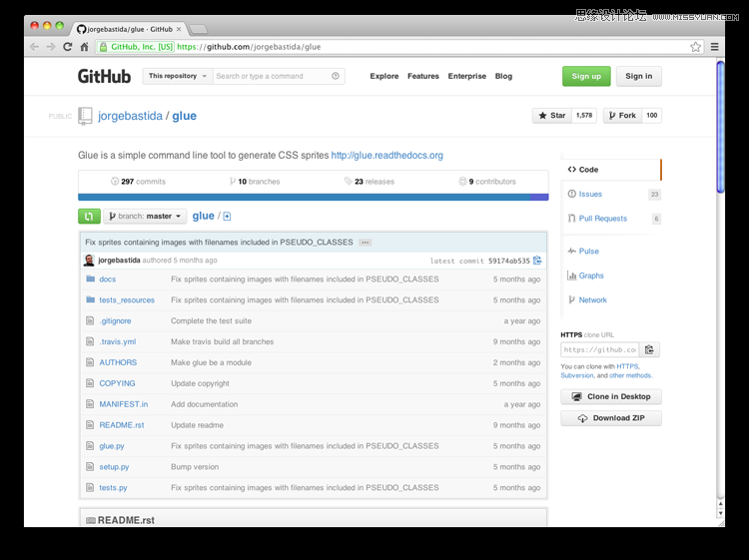Open the Code tab in sidebar

coord(611,170)
